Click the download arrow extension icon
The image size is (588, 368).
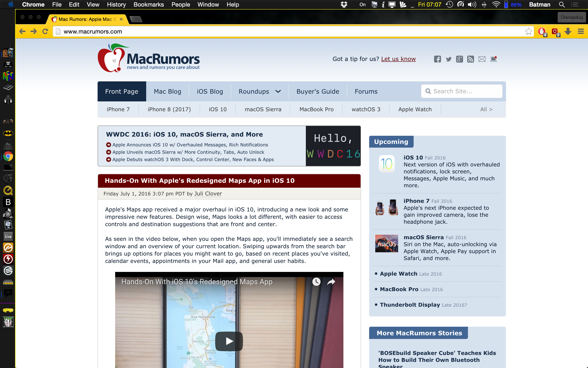pyautogui.click(x=568, y=31)
